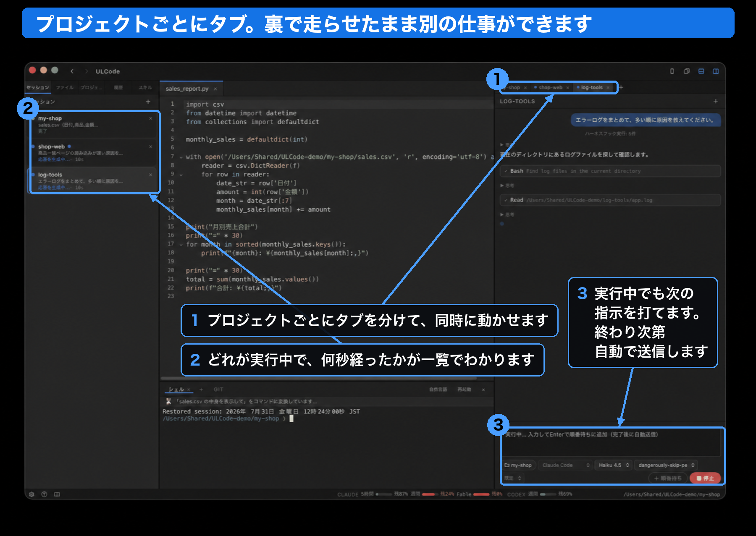The image size is (756, 536).
Task: Open settings gear in status bar
Action: pyautogui.click(x=32, y=494)
